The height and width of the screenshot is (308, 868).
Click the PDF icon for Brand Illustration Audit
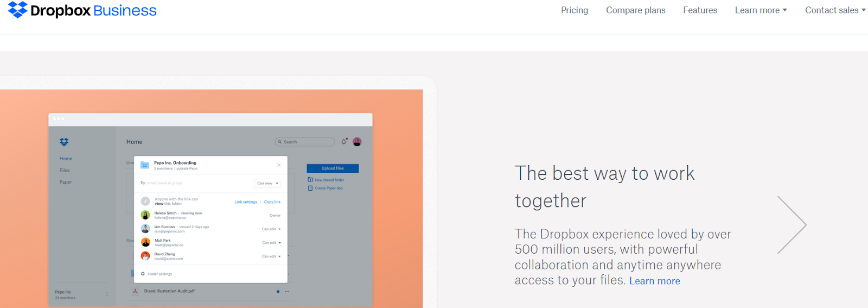click(136, 291)
